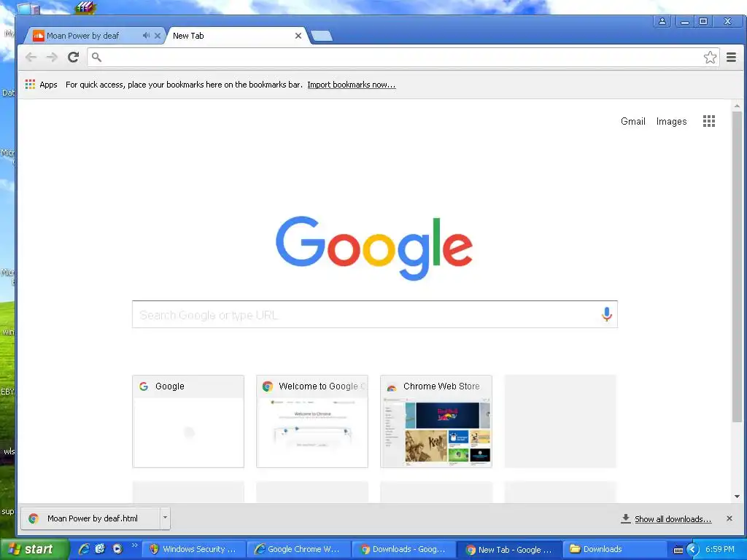Reload the page with the refresh icon
The height and width of the screenshot is (560, 747).
(x=73, y=58)
